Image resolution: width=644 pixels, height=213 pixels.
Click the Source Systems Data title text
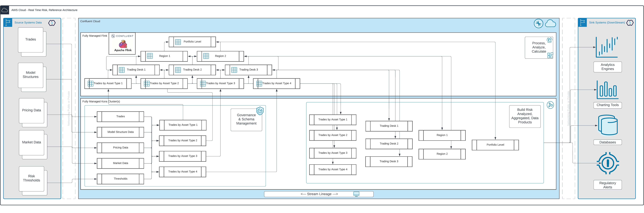coord(28,23)
